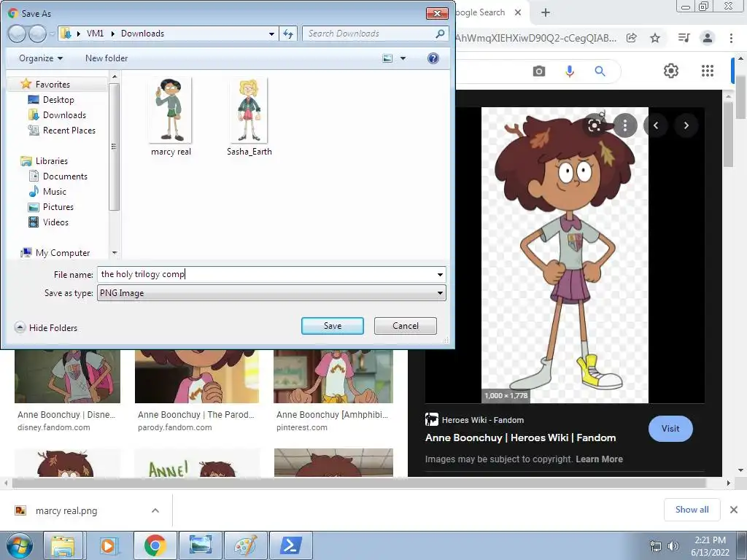This screenshot has width=747, height=560.
Task: Open File Explorer from taskbar
Action: [x=63, y=545]
